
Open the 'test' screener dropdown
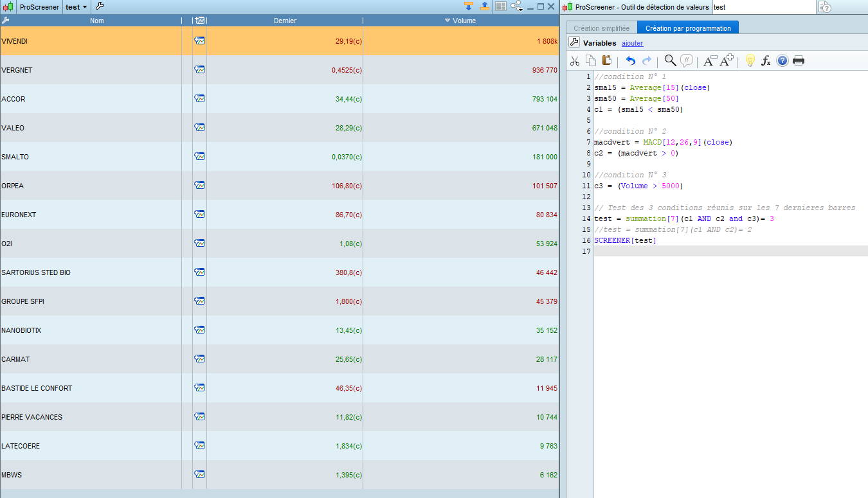click(77, 7)
